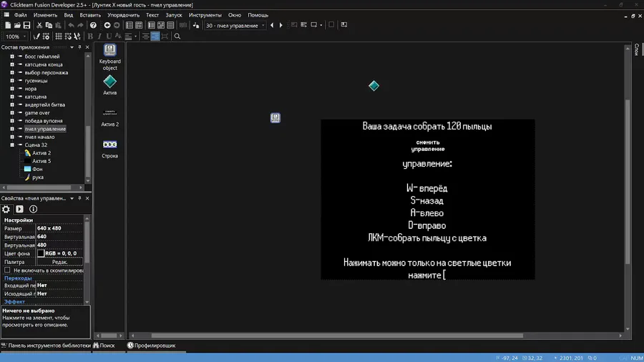Click the zoom magnifier icon

(x=177, y=36)
